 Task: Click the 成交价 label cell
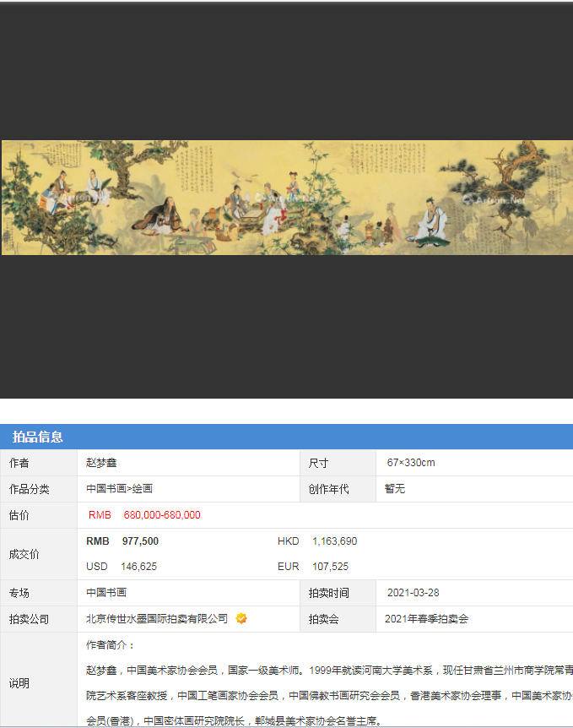coord(39,554)
